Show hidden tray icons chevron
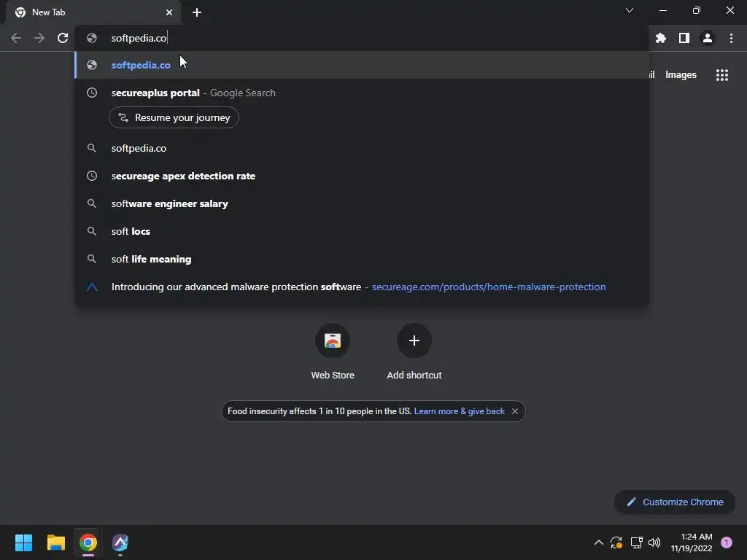747x560 pixels. [x=599, y=542]
